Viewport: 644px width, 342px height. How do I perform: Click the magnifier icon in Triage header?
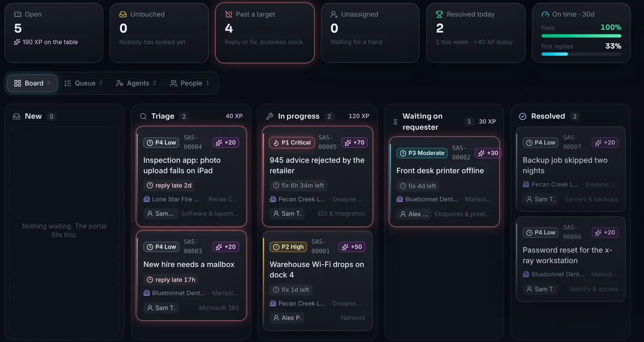click(143, 117)
